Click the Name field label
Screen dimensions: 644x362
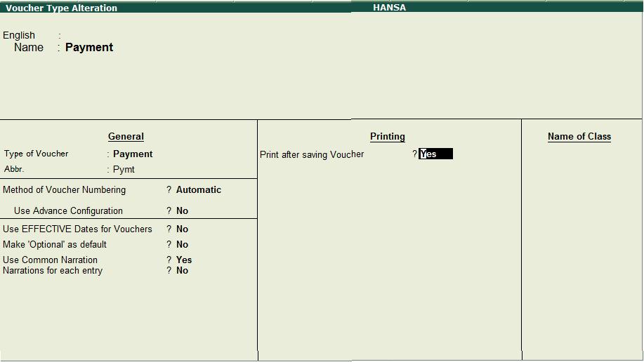pyautogui.click(x=28, y=48)
